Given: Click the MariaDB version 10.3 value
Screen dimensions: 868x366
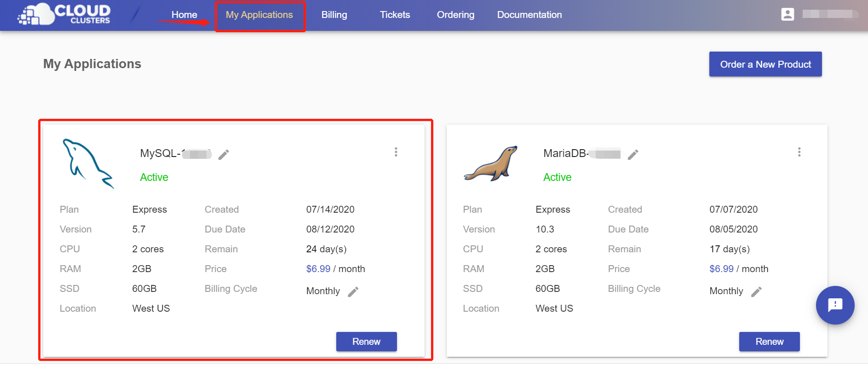Looking at the screenshot, I should [x=545, y=229].
